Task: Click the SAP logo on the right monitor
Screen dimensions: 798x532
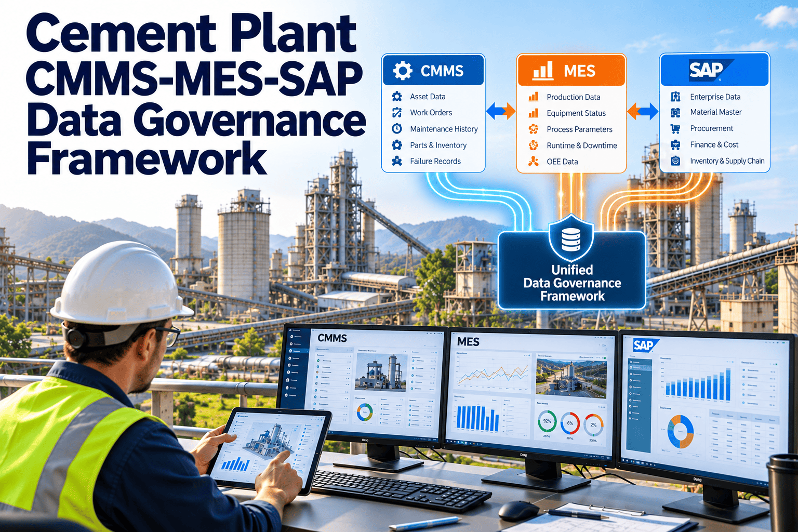Action: (646, 345)
